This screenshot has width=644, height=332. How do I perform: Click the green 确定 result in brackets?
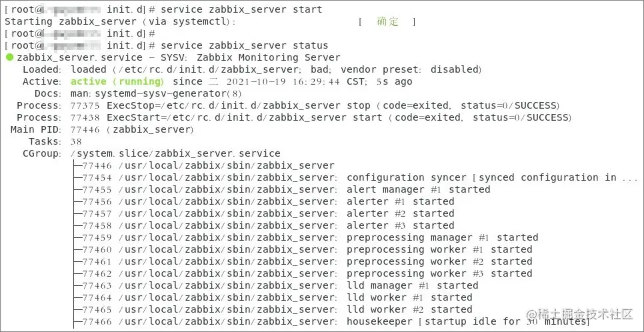click(x=387, y=21)
